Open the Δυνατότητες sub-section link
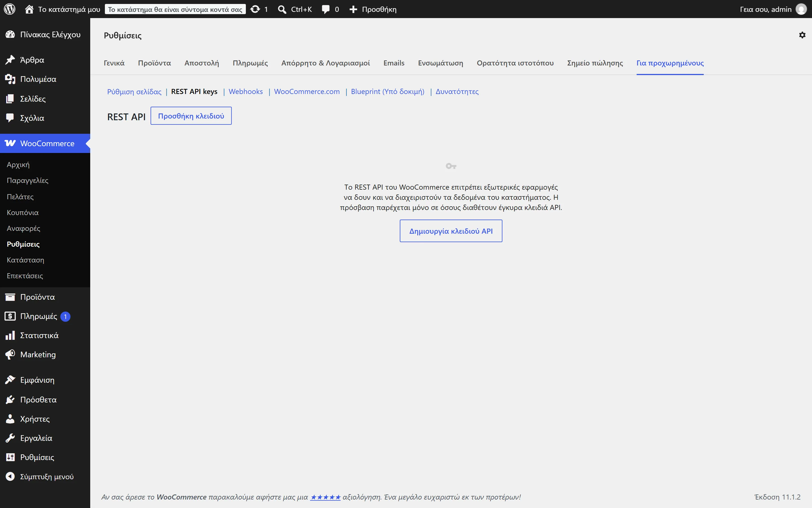The height and width of the screenshot is (508, 812). [x=457, y=91]
